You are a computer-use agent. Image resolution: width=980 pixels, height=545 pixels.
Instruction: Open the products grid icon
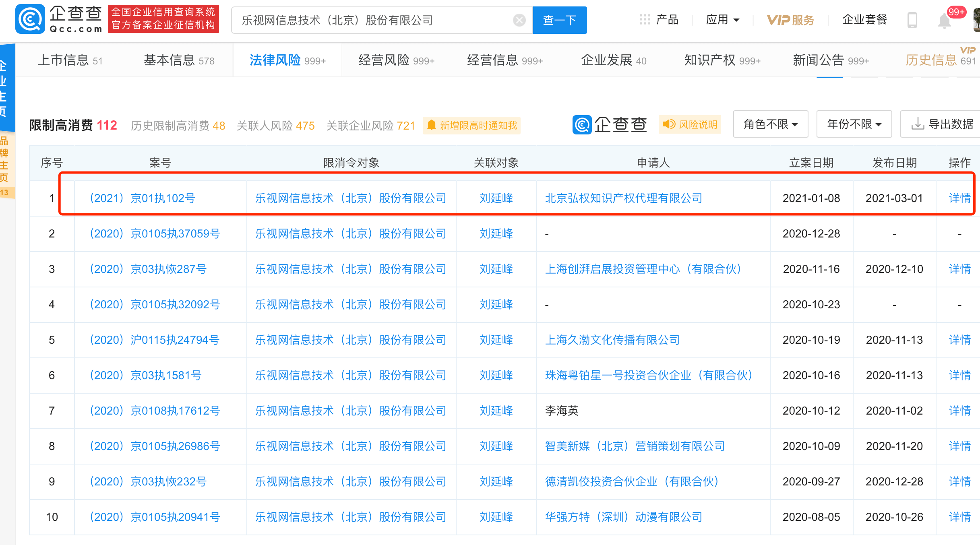(645, 19)
